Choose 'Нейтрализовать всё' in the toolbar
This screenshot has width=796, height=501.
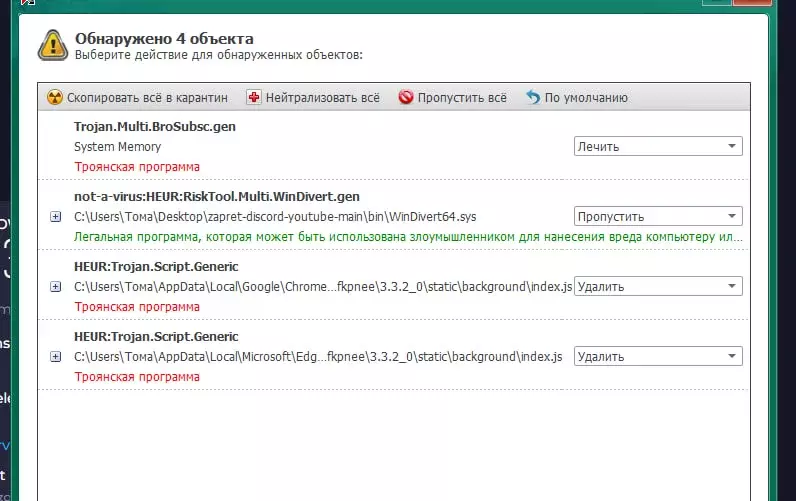point(313,97)
